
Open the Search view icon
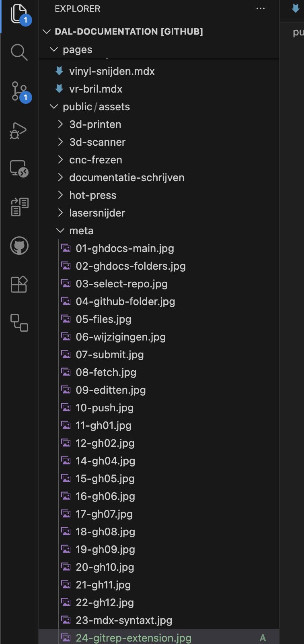[19, 52]
